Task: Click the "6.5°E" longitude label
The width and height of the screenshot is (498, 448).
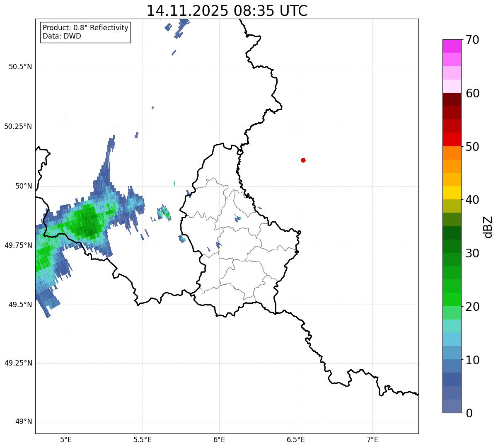Action: pyautogui.click(x=296, y=439)
